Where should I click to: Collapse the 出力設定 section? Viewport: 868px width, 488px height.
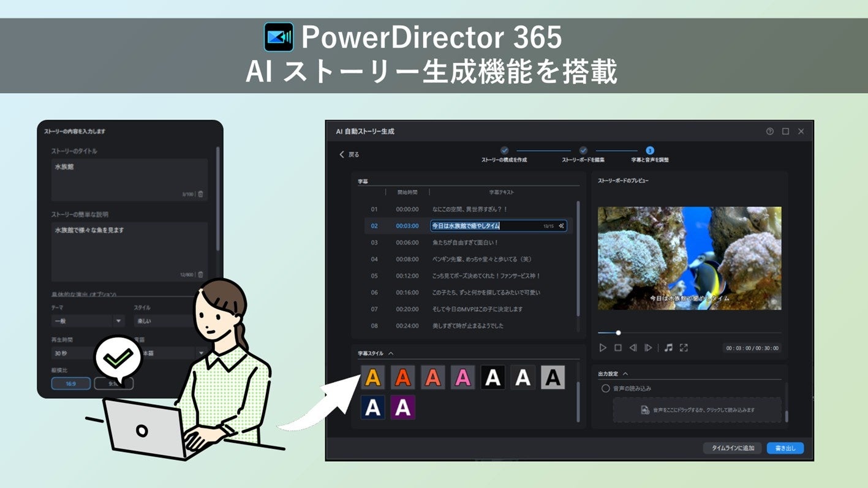coord(625,374)
